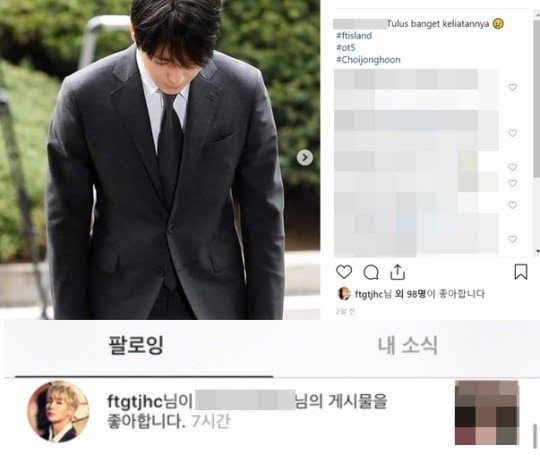This screenshot has width=540, height=462.
Task: Open comments with the speech bubble icon
Action: [x=371, y=272]
